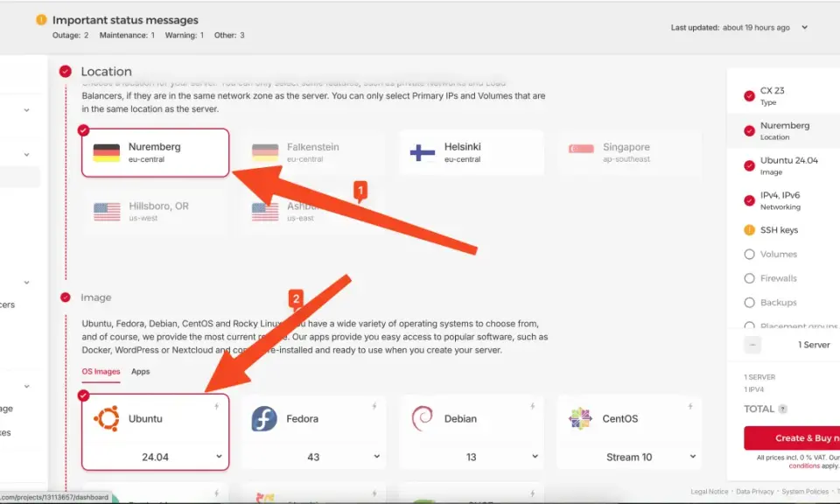Viewport: 840px width, 504px height.
Task: Click the lightning icon on Debian card
Action: (533, 407)
